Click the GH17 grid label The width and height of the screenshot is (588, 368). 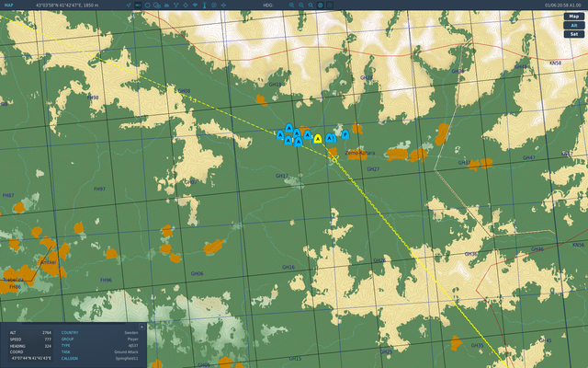click(x=282, y=176)
